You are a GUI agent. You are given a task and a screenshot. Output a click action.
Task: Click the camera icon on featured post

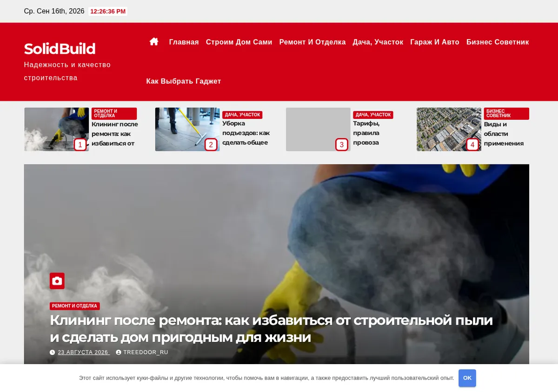coord(57,281)
